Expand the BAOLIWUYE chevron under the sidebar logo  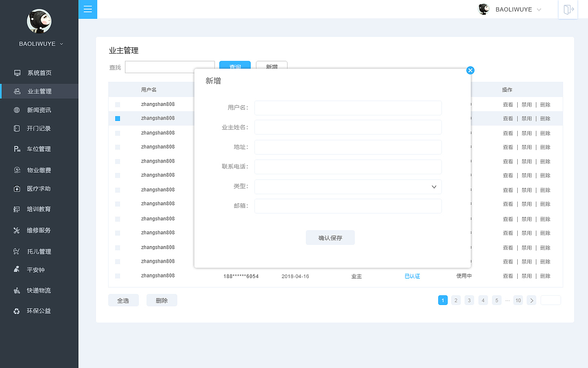click(62, 44)
